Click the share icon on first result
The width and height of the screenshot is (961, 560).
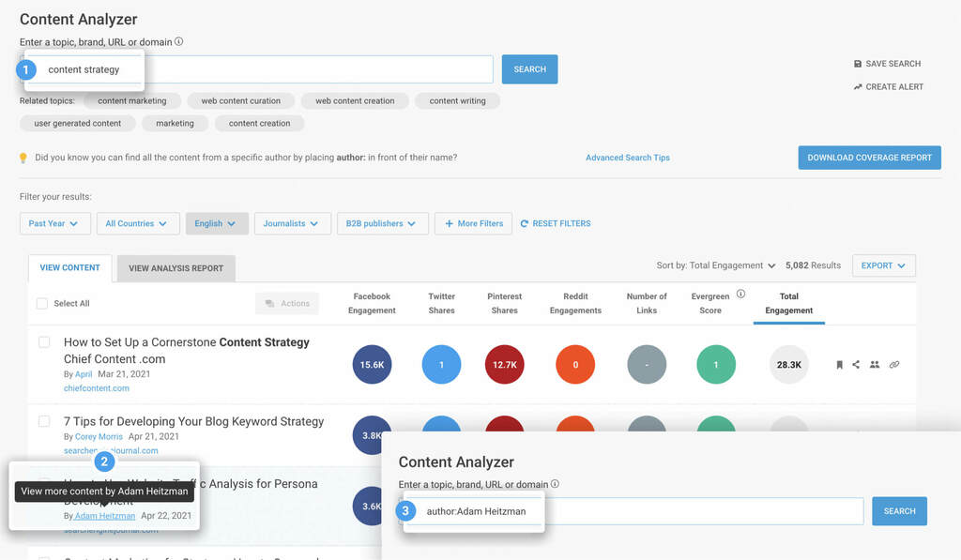(856, 365)
